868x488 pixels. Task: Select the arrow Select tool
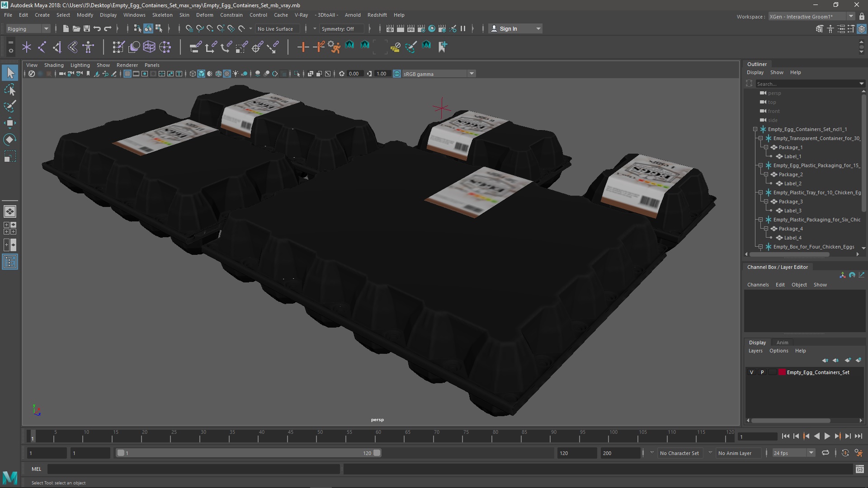click(x=10, y=73)
